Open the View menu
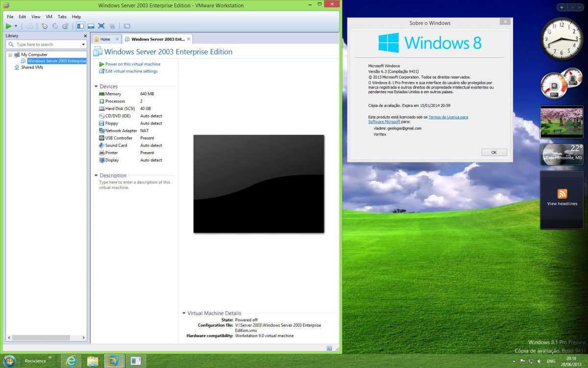This screenshot has height=368, width=588. point(36,17)
